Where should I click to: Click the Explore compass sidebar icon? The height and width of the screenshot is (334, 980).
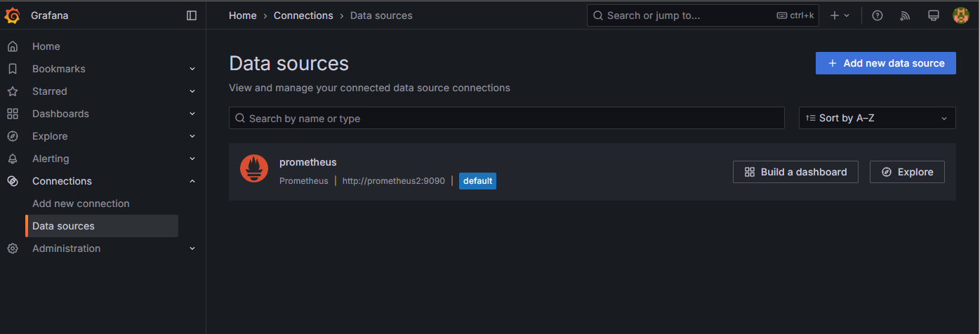click(x=13, y=136)
